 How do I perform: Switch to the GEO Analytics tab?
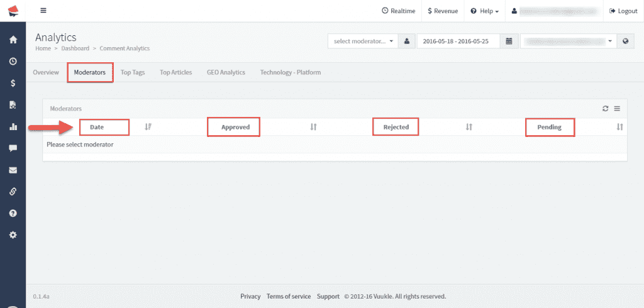click(x=226, y=72)
